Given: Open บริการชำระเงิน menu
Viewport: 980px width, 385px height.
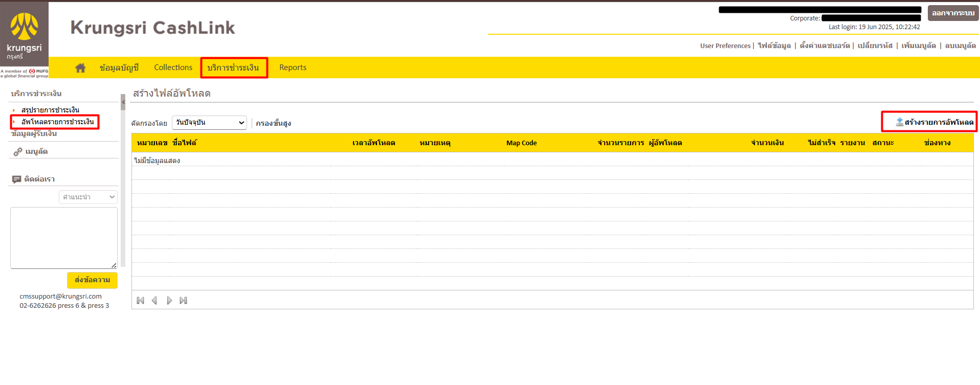Looking at the screenshot, I should click(x=233, y=67).
